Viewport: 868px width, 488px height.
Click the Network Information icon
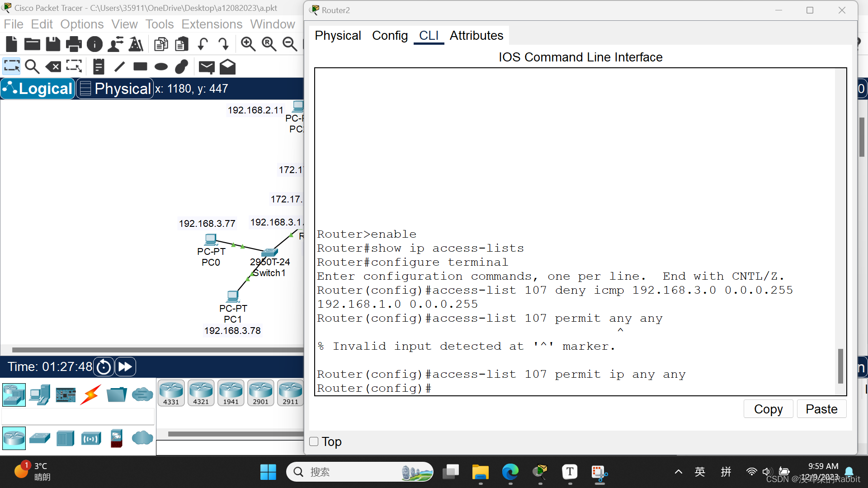[94, 44]
